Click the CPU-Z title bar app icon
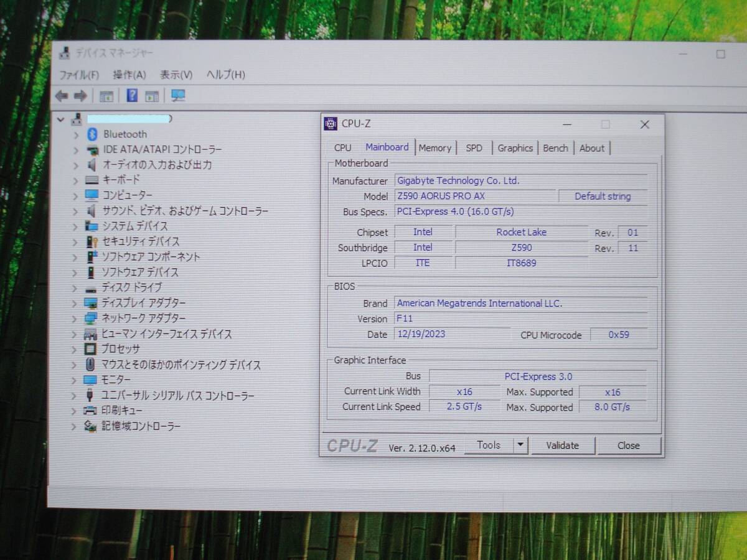 (x=331, y=124)
